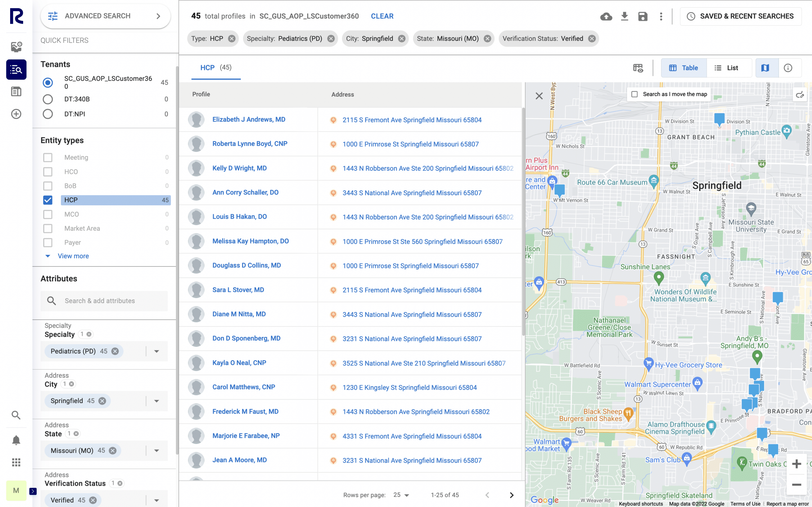Screen dimensions: 812x507
Task: Open the apps grid icon in the sidebar
Action: 16,463
